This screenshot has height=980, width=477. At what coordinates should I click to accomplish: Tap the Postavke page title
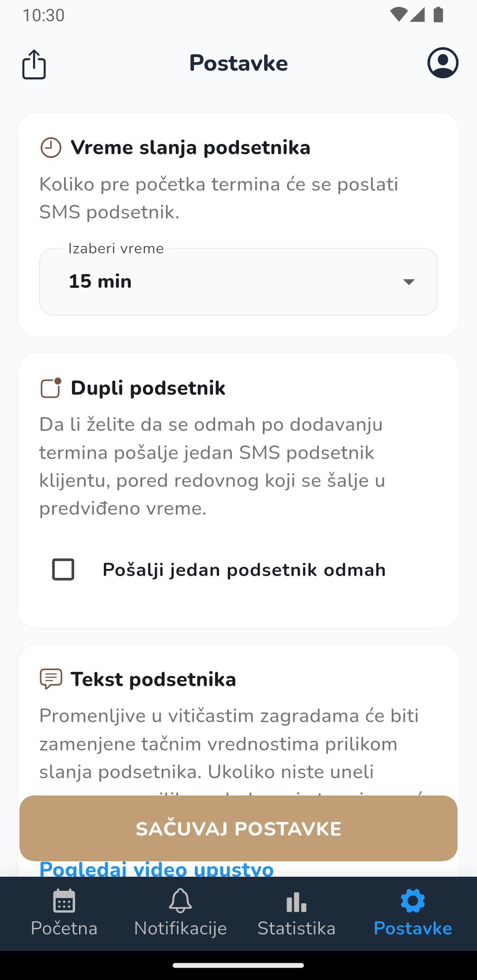pyautogui.click(x=238, y=63)
